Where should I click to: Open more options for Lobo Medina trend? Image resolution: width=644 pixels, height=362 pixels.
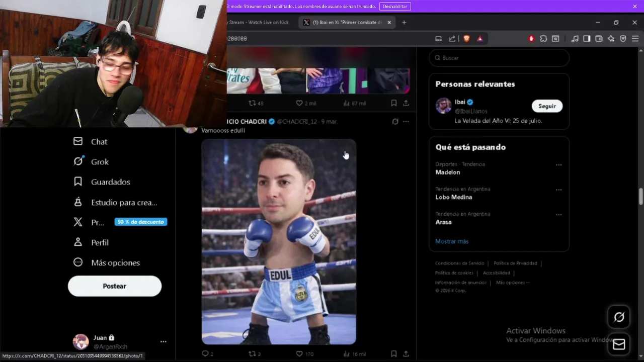pyautogui.click(x=558, y=190)
